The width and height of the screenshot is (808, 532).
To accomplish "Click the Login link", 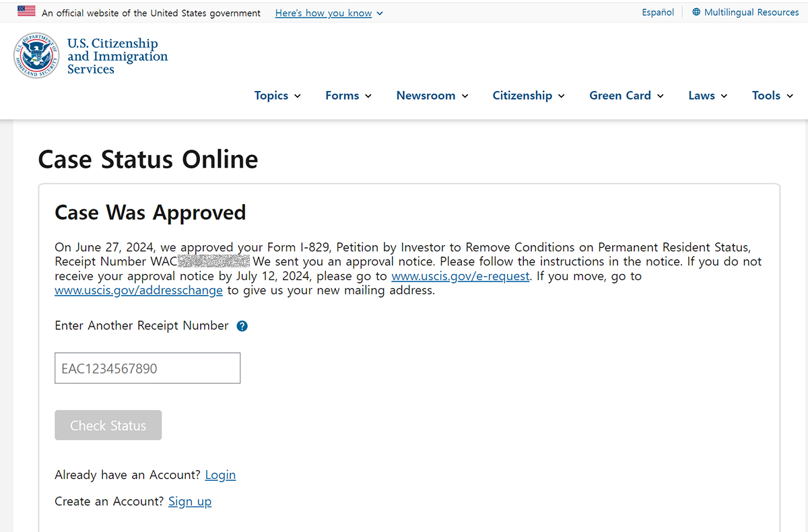I will [x=220, y=475].
